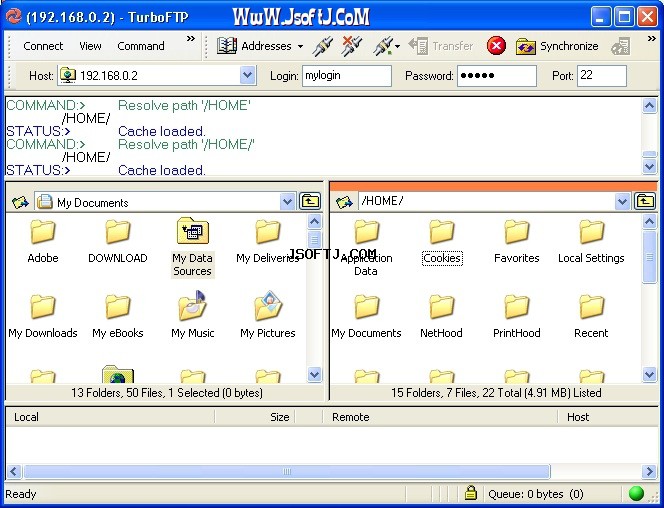Select the remote Recent folder
The image size is (664, 508).
tap(591, 317)
